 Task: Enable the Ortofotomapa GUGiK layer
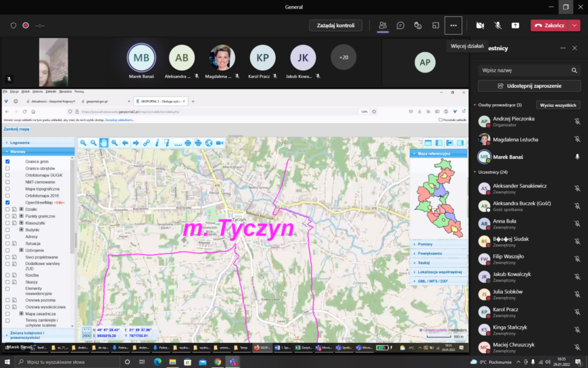(7, 175)
